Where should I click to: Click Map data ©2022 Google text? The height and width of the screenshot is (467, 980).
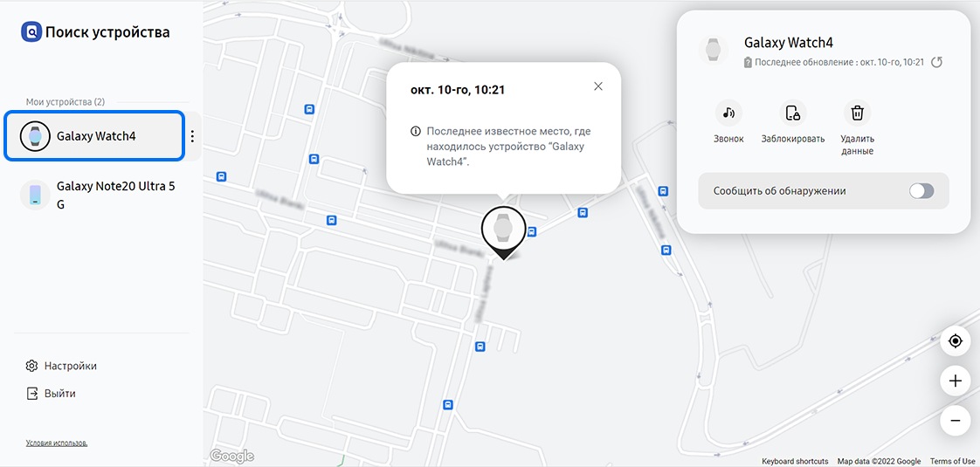[x=879, y=462]
